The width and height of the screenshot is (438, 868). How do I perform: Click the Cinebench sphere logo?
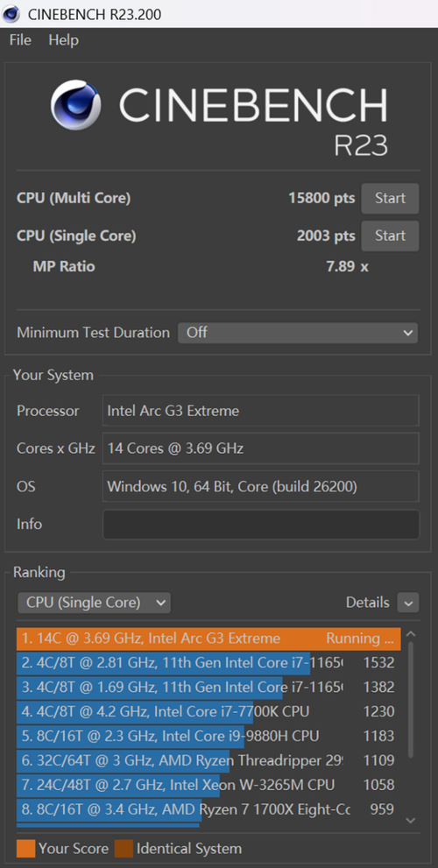click(76, 105)
